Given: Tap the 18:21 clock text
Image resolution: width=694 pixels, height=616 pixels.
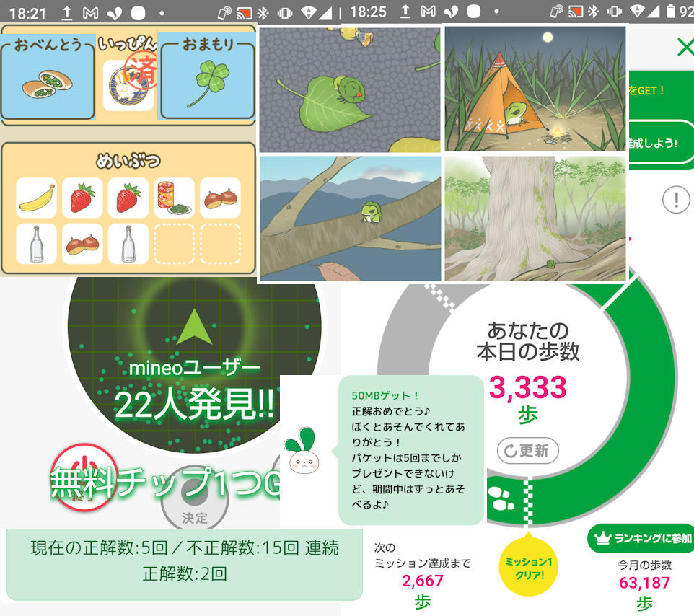Looking at the screenshot, I should [x=27, y=14].
